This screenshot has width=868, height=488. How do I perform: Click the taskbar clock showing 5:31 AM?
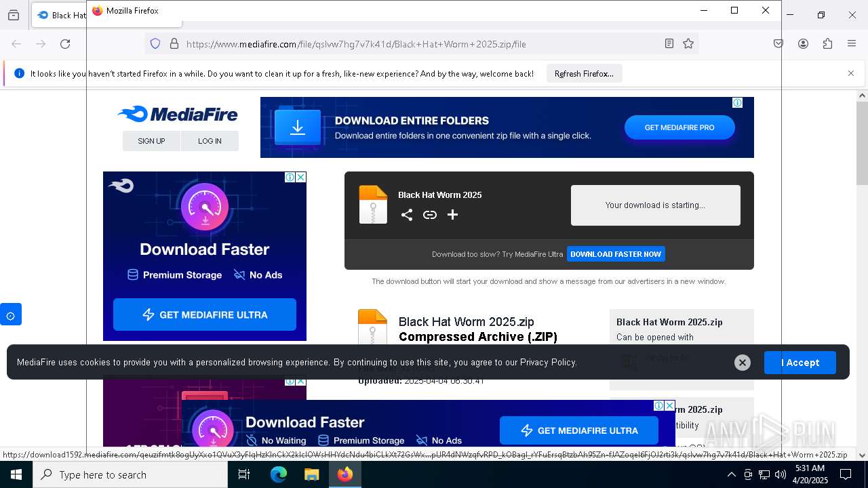coord(810,474)
